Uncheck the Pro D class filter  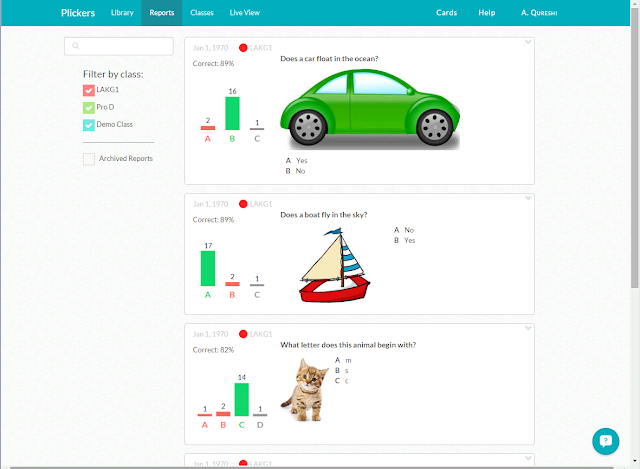[89, 107]
